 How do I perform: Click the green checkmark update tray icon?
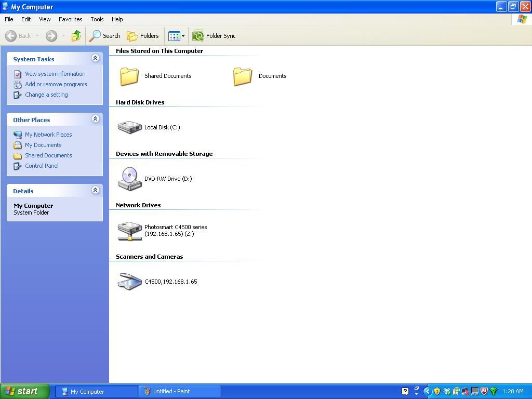pos(456,392)
